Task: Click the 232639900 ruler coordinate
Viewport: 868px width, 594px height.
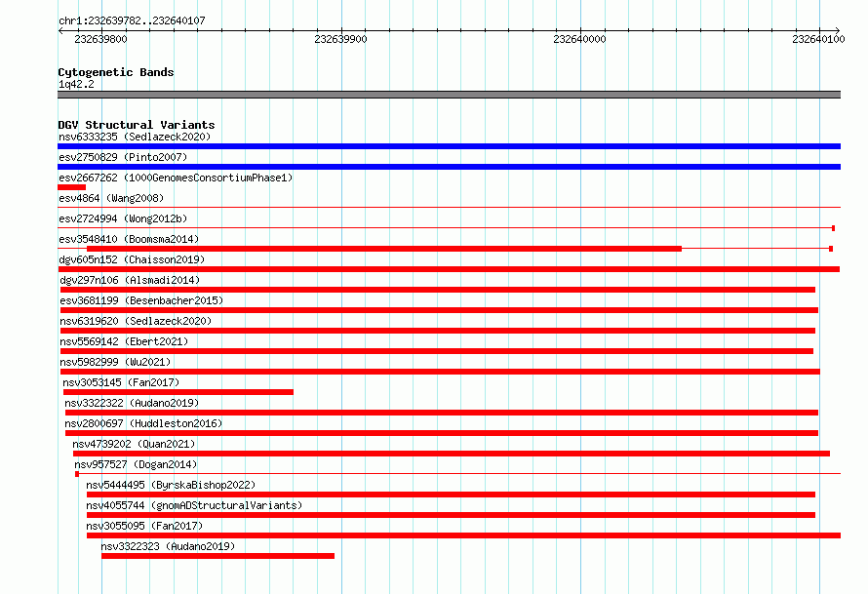Action: pyautogui.click(x=340, y=39)
